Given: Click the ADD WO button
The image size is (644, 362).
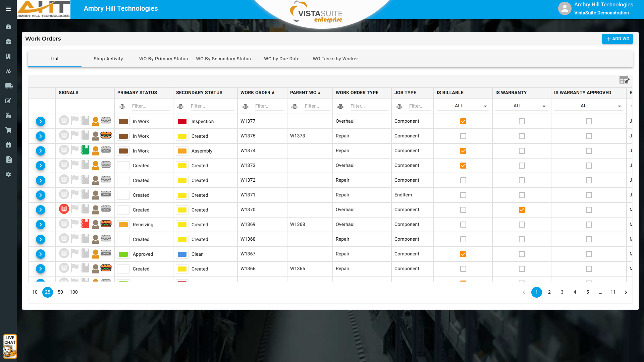Looking at the screenshot, I should coord(617,39).
